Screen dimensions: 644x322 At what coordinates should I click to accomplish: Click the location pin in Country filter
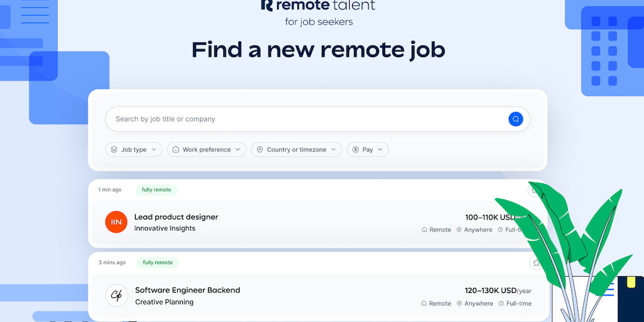point(260,150)
